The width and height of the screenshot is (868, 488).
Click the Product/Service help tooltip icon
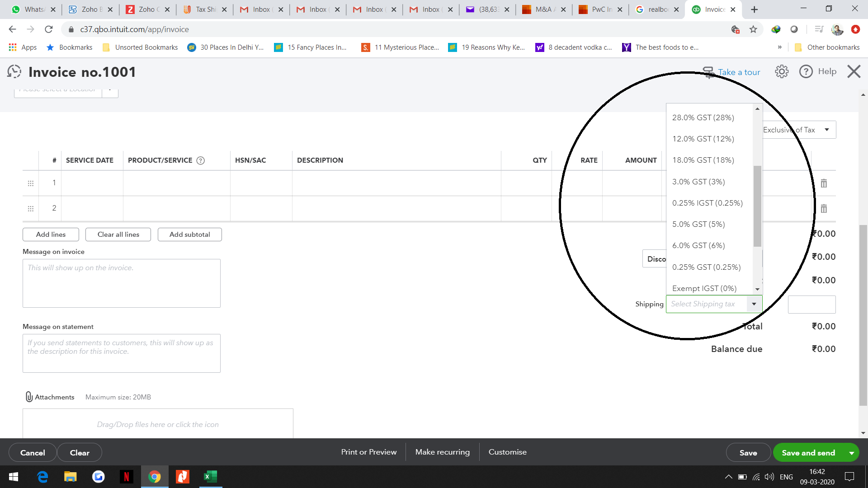click(201, 160)
